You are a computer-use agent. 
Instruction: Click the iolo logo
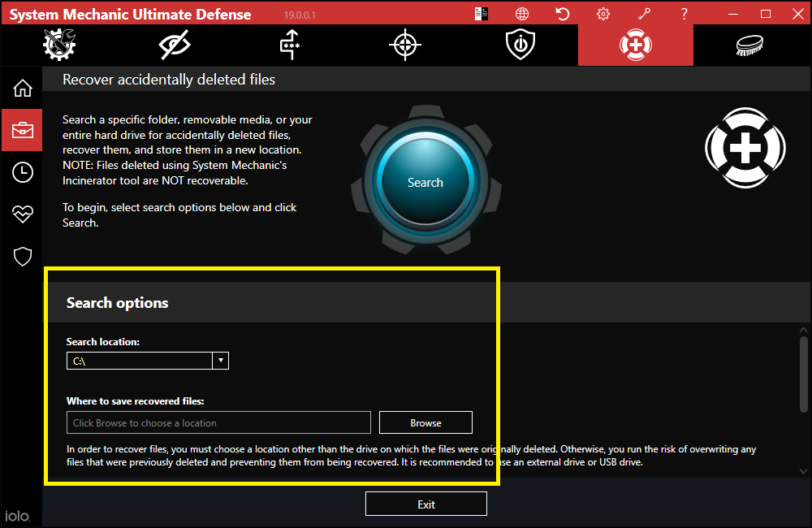pyautogui.click(x=17, y=516)
